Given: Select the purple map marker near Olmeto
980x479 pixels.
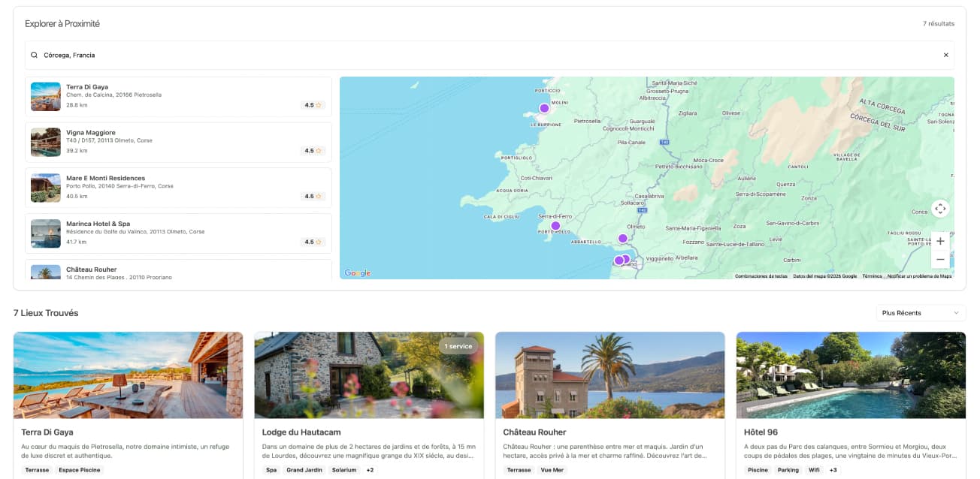Looking at the screenshot, I should tap(622, 238).
